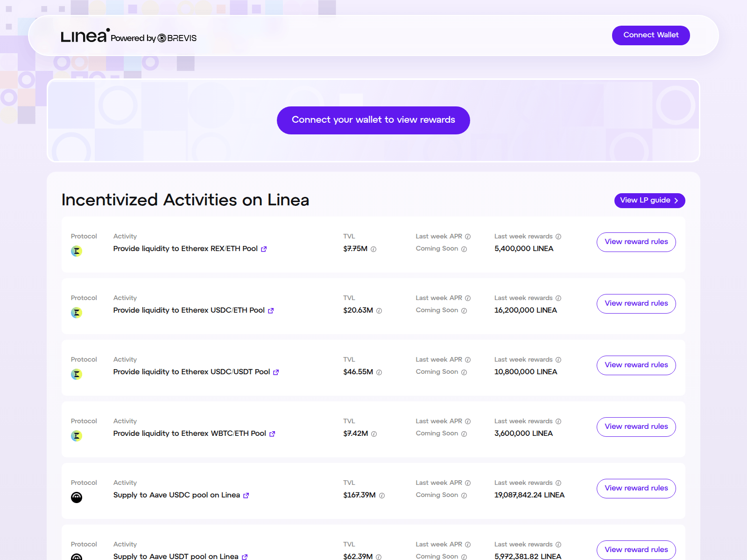Screen dimensions: 747x560
Task: Open external link for Aave USDT pool
Action: click(245, 557)
